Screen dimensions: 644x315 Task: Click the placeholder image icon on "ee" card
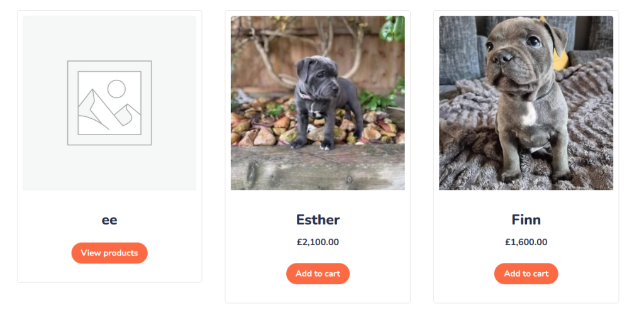coord(109,103)
